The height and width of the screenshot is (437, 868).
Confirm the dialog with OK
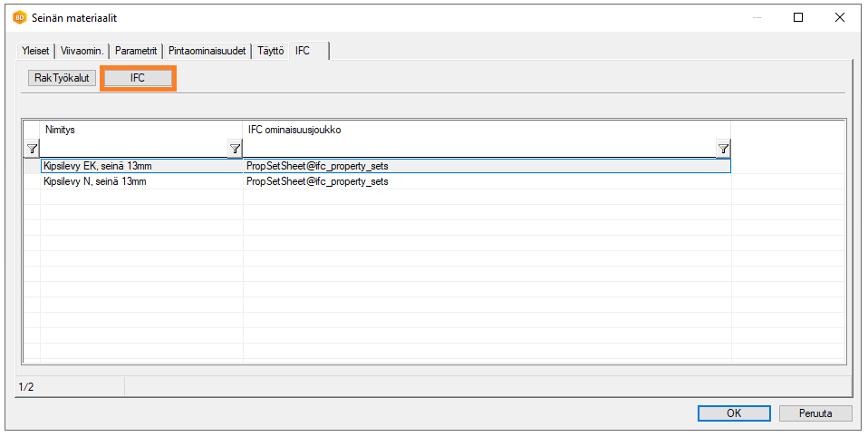click(x=734, y=413)
